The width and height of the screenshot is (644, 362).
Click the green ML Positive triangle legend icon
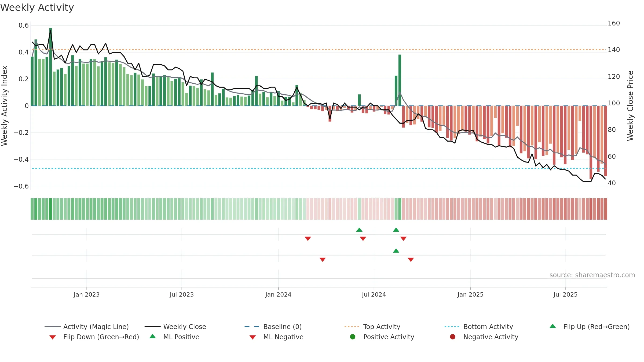click(153, 336)
